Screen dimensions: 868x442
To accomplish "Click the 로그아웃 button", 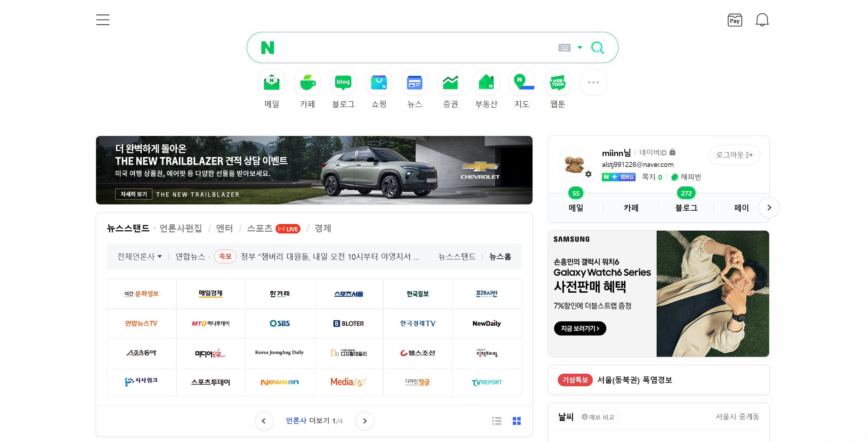I will tap(734, 155).
